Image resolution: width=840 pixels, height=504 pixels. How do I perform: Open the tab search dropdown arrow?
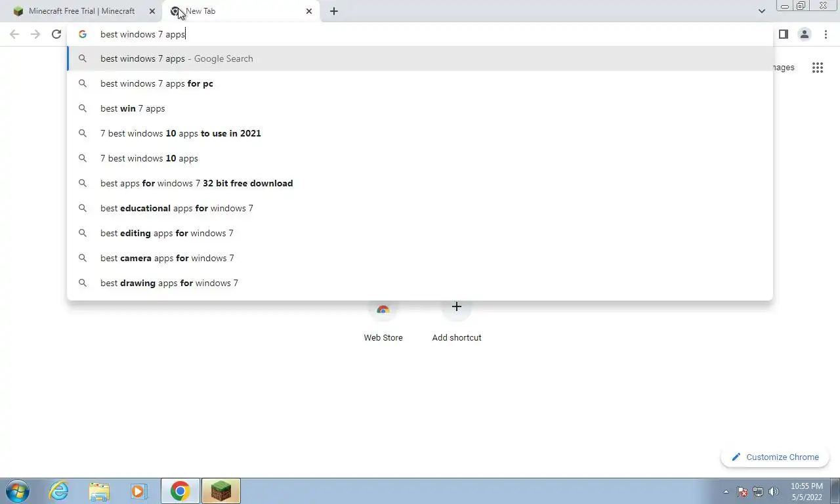point(761,11)
